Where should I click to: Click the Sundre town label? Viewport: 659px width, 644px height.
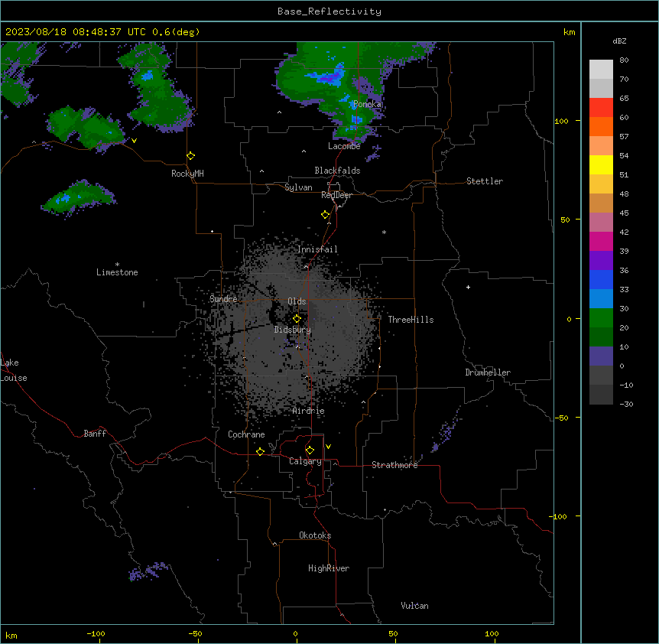coord(223,299)
